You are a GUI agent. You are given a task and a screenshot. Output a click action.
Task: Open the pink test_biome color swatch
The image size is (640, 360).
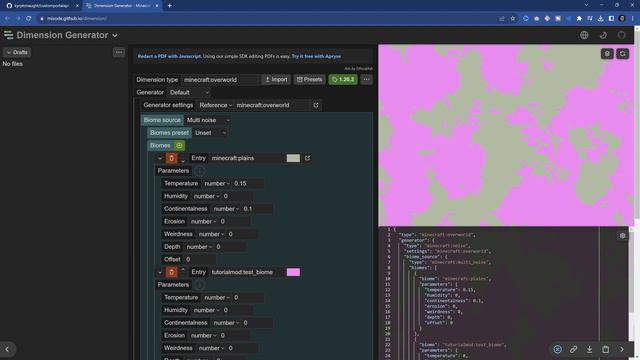293,272
